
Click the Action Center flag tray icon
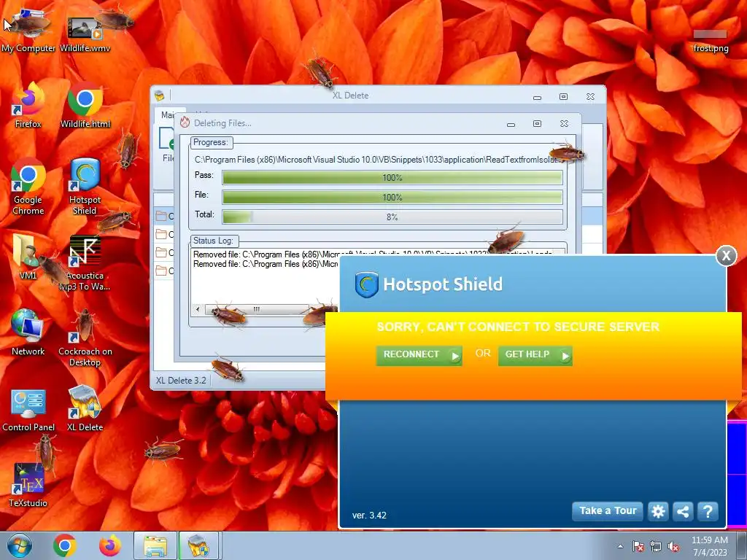pyautogui.click(x=638, y=547)
